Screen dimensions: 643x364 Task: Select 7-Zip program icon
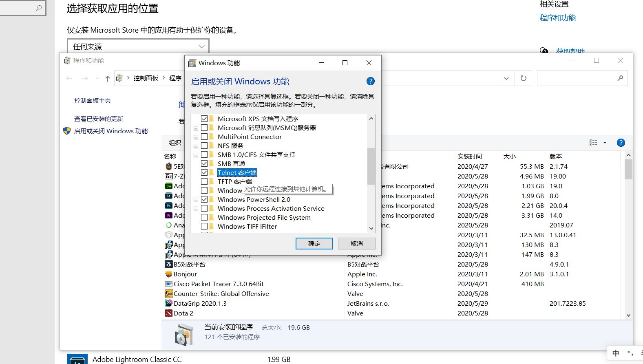coord(169,176)
